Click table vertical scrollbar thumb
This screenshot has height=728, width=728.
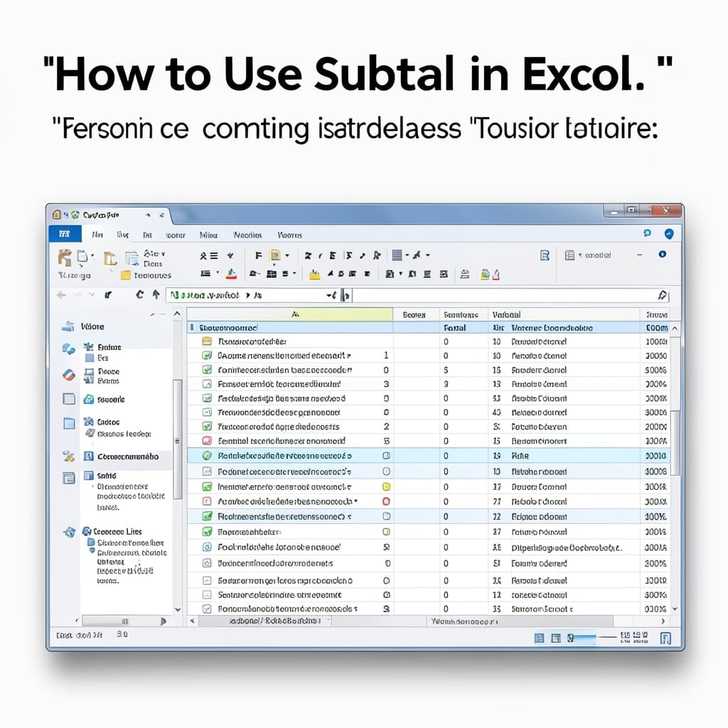point(675,442)
